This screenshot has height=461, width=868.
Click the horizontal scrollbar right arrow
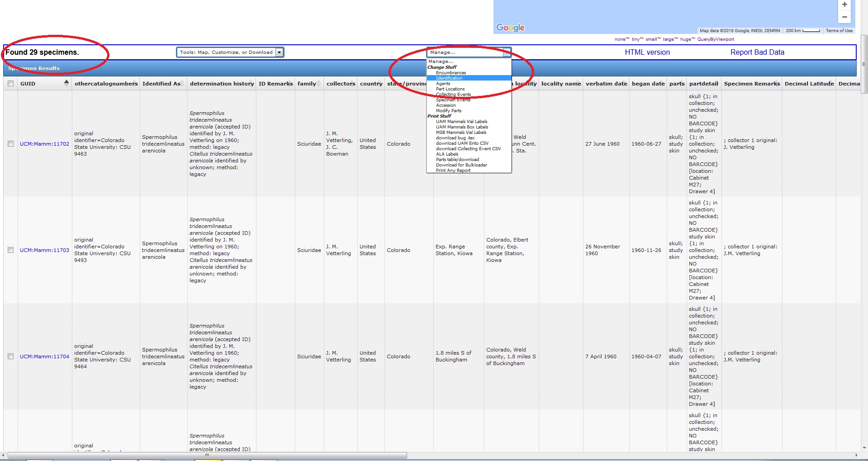point(856,455)
